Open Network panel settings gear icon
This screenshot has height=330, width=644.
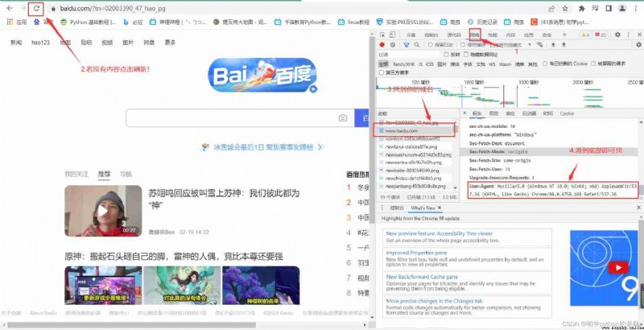point(638,45)
